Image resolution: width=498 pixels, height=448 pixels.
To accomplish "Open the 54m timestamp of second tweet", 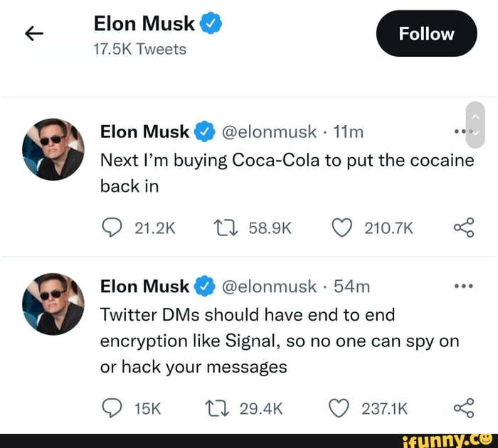I will [x=352, y=287].
